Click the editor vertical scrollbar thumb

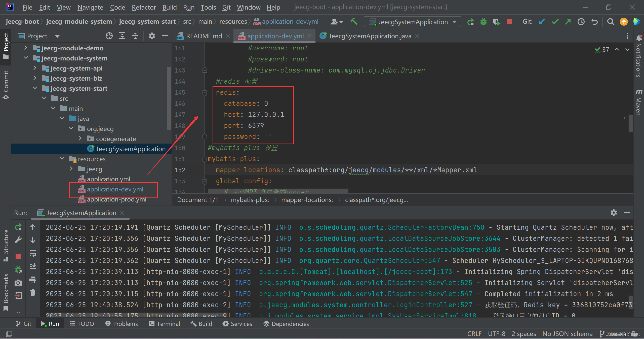(630, 123)
